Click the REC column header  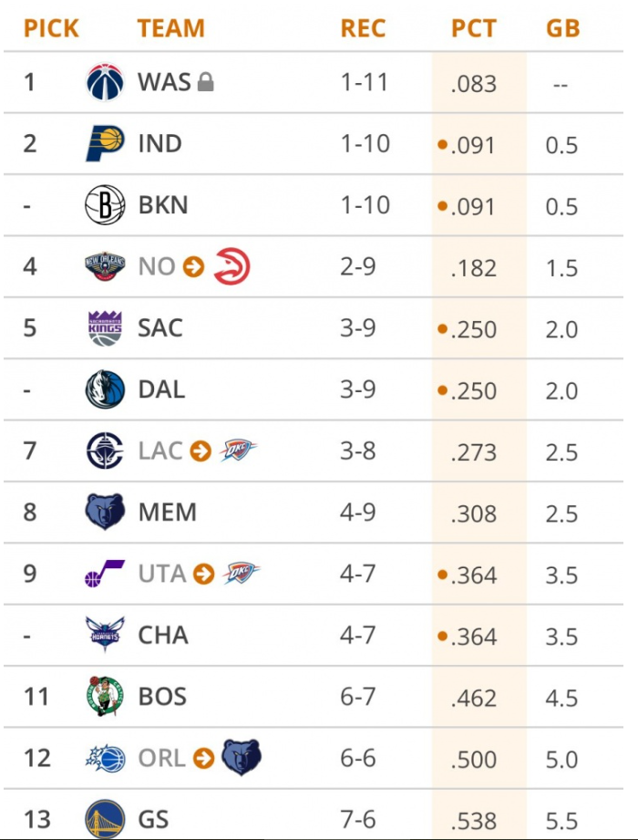point(365,28)
